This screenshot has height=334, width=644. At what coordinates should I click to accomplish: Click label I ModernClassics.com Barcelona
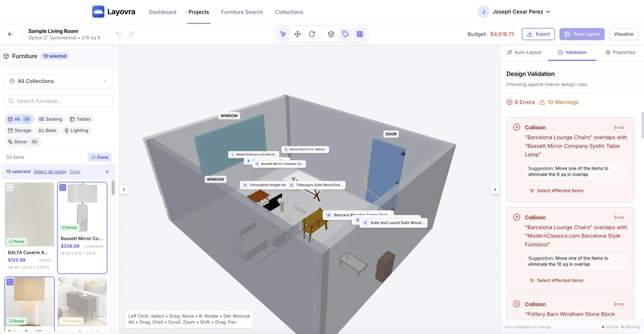pyautogui.click(x=254, y=154)
